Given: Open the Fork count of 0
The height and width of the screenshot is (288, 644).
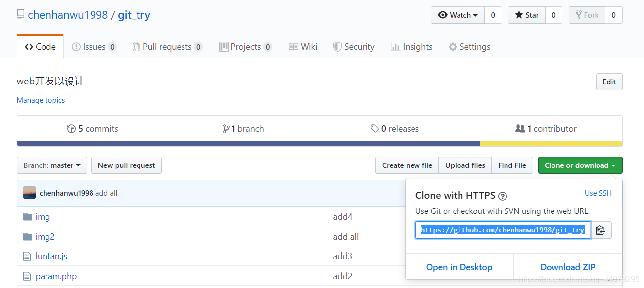Looking at the screenshot, I should pyautogui.click(x=613, y=15).
